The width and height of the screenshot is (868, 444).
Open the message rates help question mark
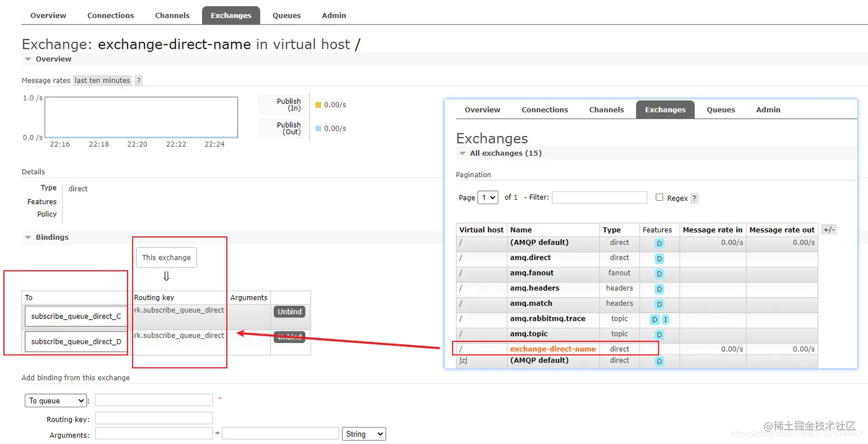(x=138, y=80)
